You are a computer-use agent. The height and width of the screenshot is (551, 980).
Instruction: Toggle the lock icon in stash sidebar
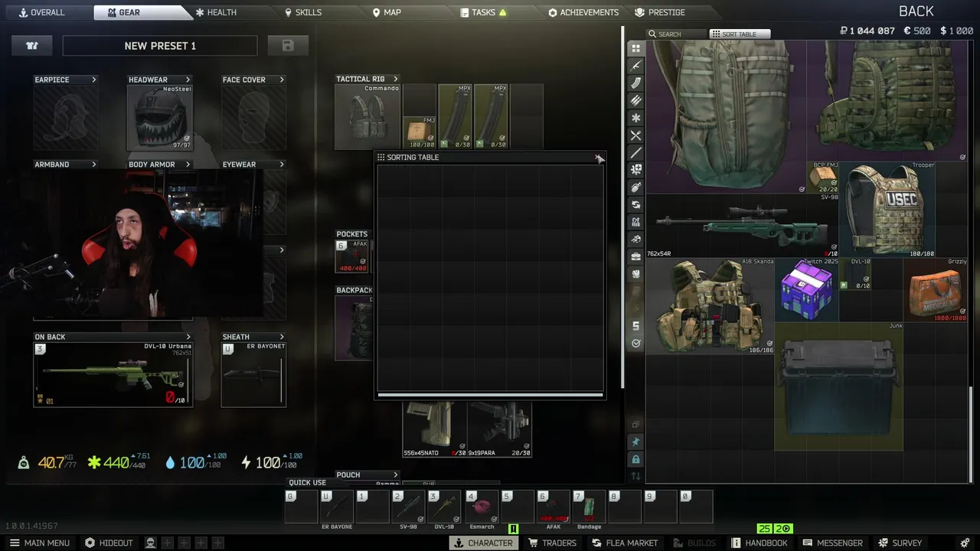(x=635, y=459)
